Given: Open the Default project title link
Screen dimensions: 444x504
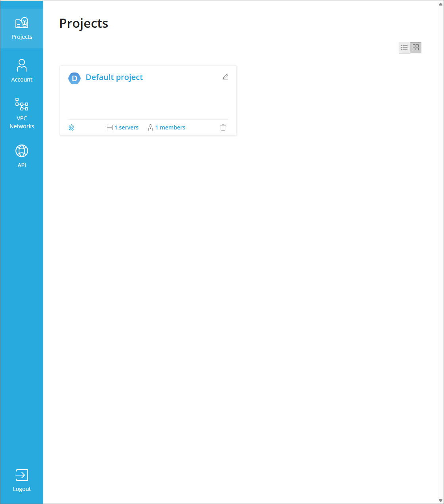Looking at the screenshot, I should [x=114, y=77].
